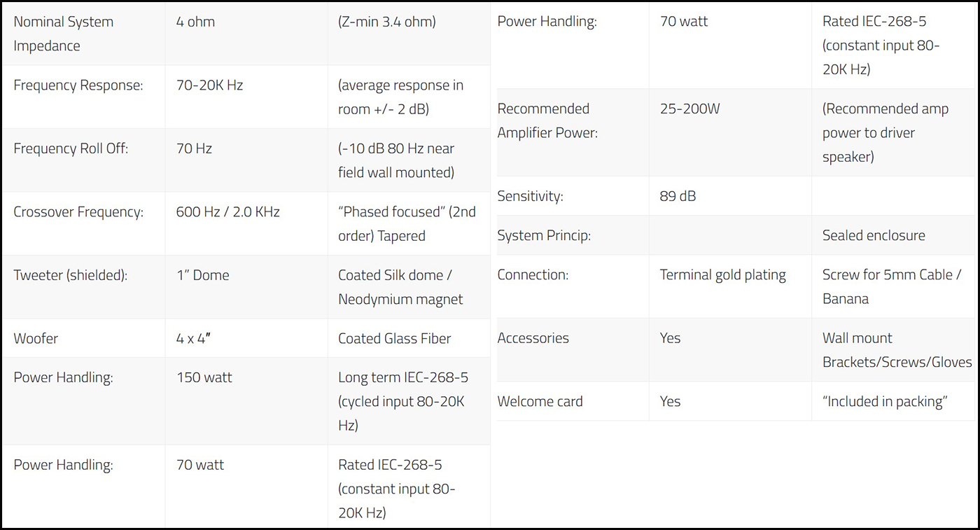Select the "4 ohm" impedance value
Viewport: 980px width, 530px height.
click(x=195, y=22)
